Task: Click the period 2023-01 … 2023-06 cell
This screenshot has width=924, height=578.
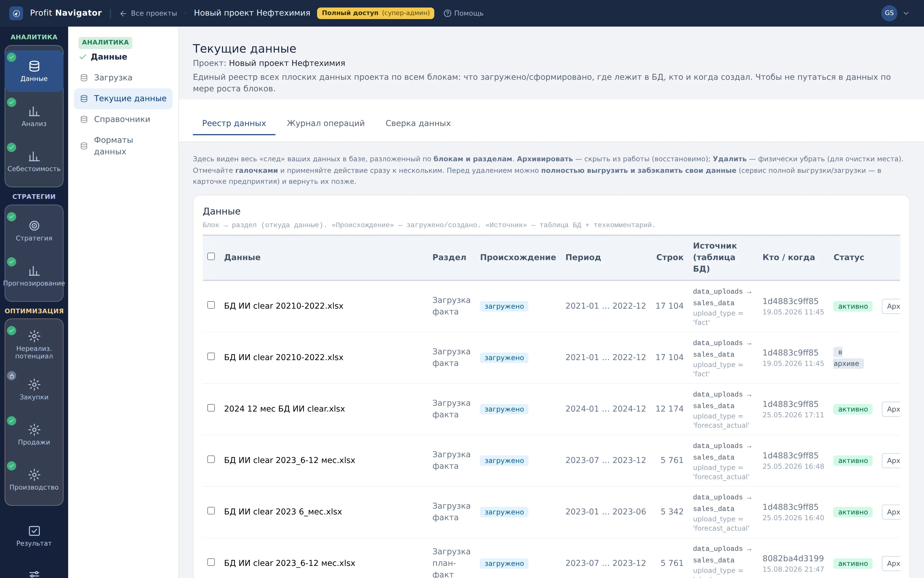Action: tap(606, 512)
